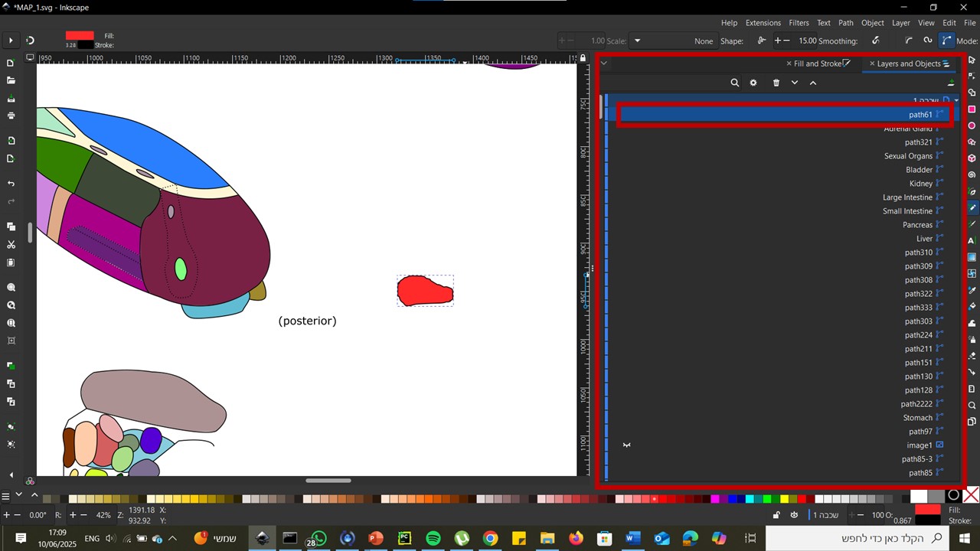Viewport: 980px width, 551px height.
Task: Switch to the Fill and Stroke tab
Action: 818,64
